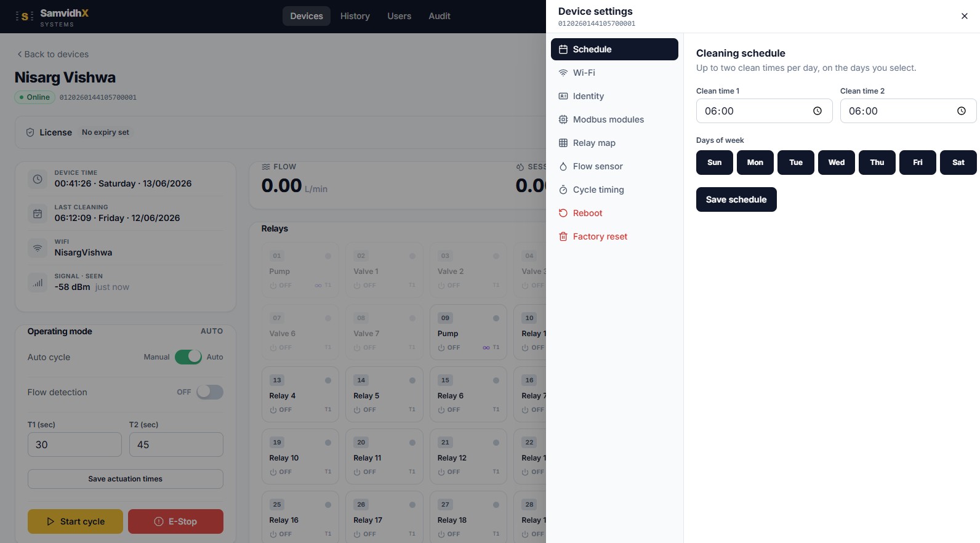Screen dimensions: 980x543
Task: Click power icon on Relay 11
Action: [357, 472]
